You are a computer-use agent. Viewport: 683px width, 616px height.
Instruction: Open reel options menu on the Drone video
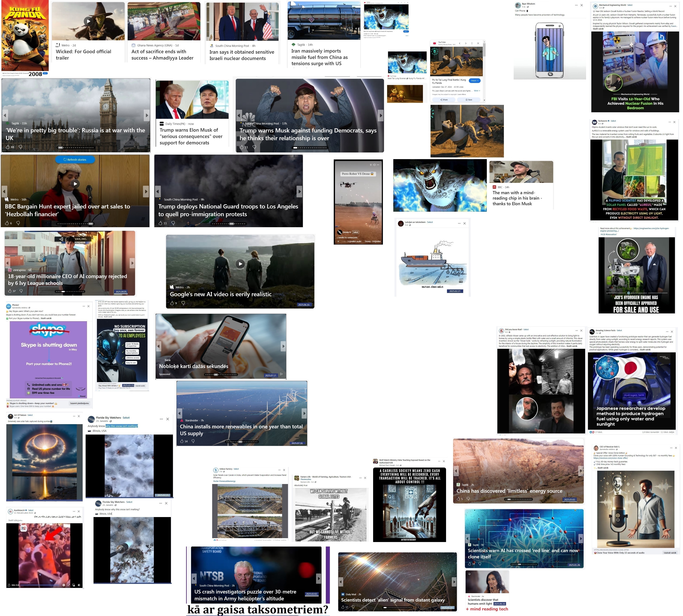click(378, 165)
